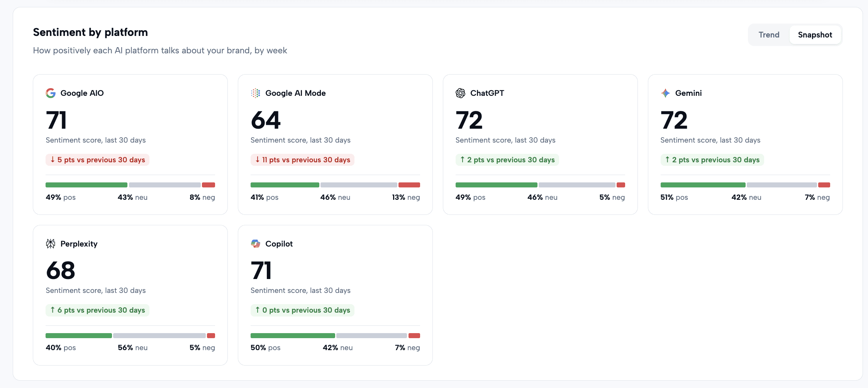Click the Google AI Mode score 64
This screenshot has height=388, width=868.
266,120
